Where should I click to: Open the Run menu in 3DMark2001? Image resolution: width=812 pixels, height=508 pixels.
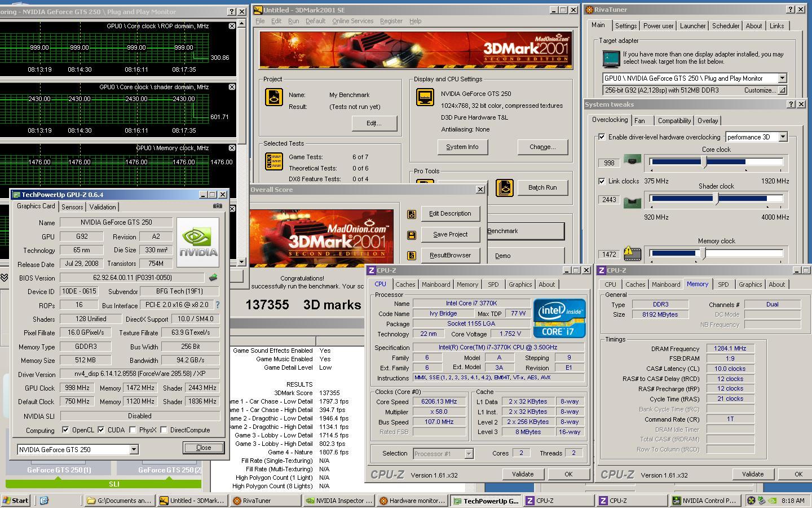click(293, 21)
